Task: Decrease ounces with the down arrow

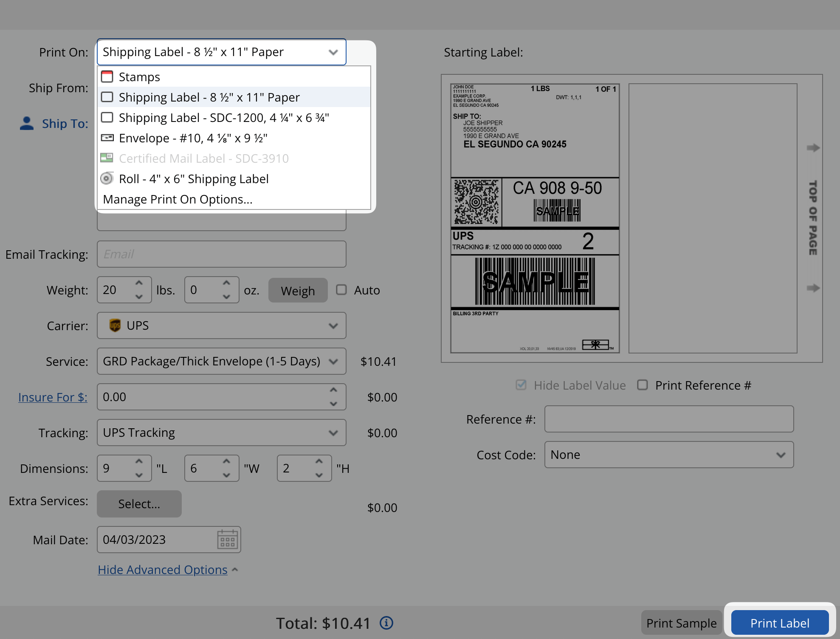Action: click(x=227, y=297)
